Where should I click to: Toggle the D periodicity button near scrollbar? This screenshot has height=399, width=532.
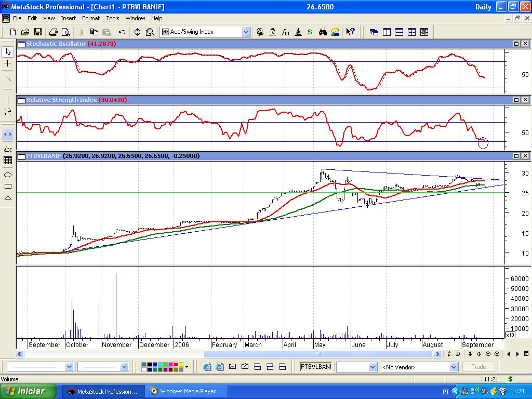click(458, 354)
